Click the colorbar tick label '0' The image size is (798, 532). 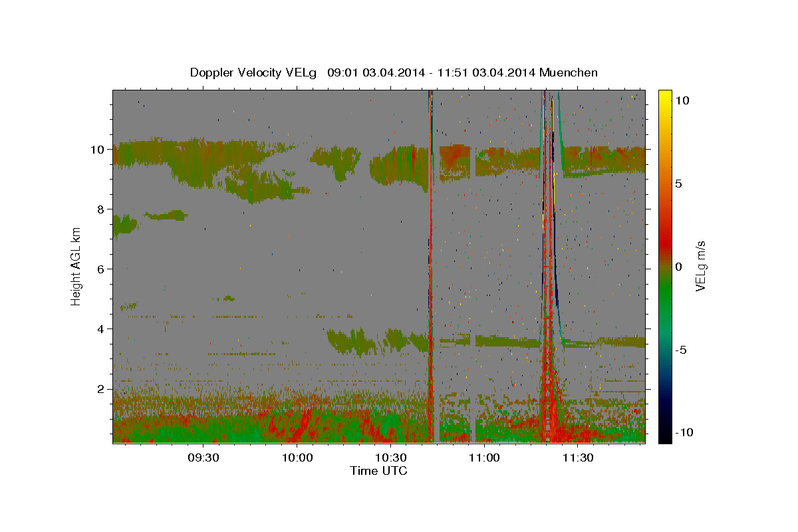pyautogui.click(x=678, y=266)
